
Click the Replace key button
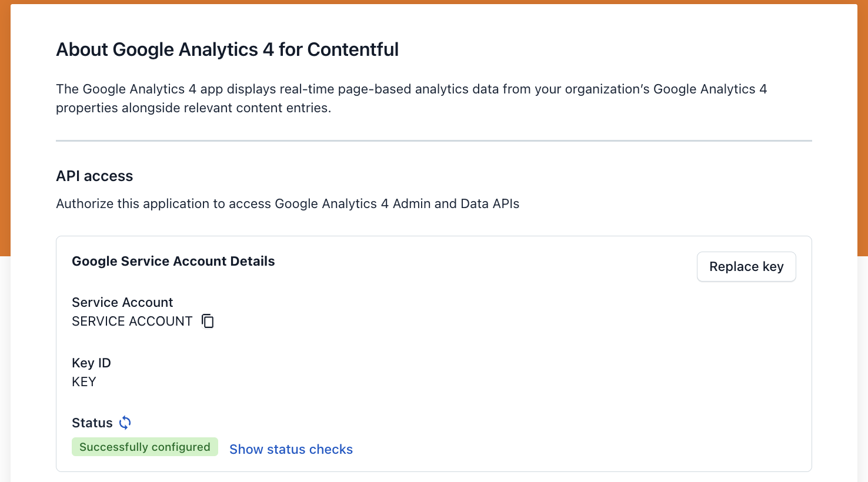click(x=746, y=267)
